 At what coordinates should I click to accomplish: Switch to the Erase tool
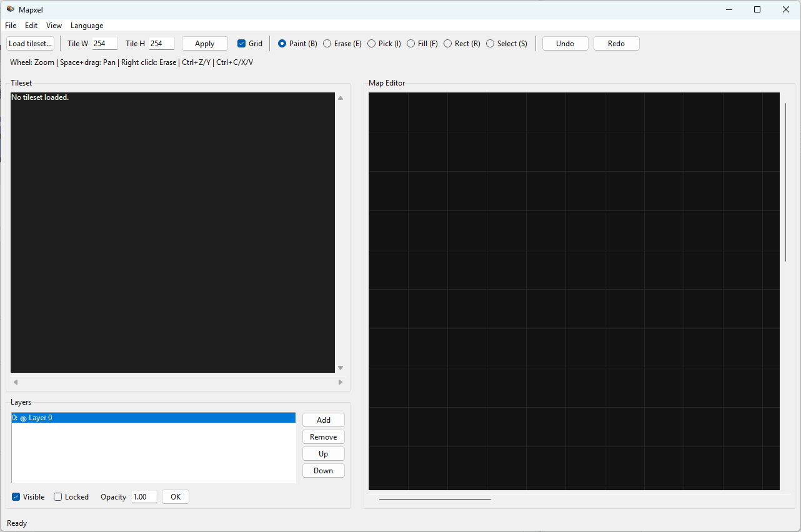[x=327, y=43]
